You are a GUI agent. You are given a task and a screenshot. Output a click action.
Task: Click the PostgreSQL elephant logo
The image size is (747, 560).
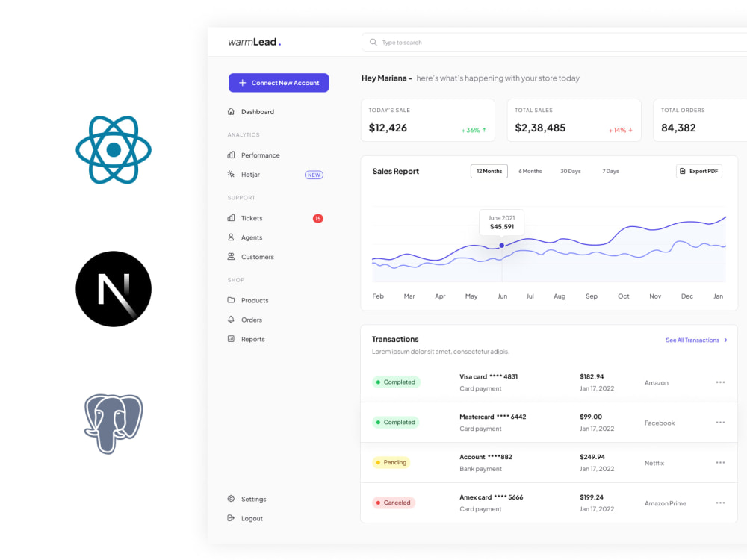coord(114,423)
